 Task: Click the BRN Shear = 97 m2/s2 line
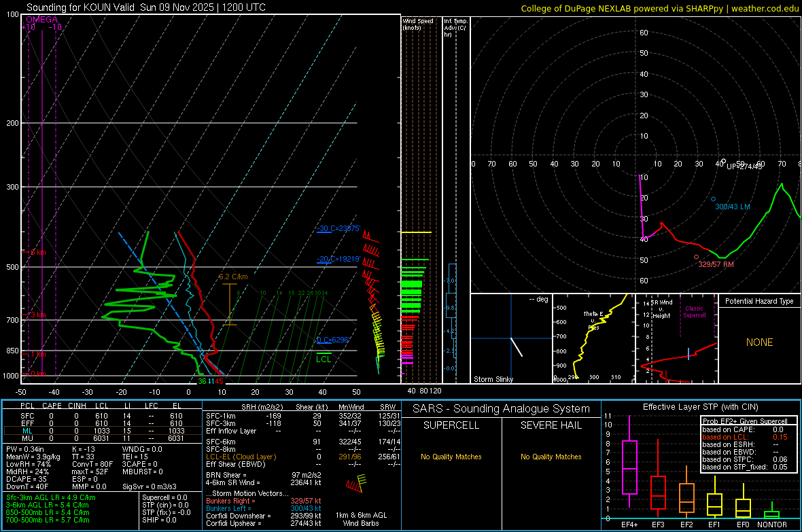pyautogui.click(x=264, y=475)
